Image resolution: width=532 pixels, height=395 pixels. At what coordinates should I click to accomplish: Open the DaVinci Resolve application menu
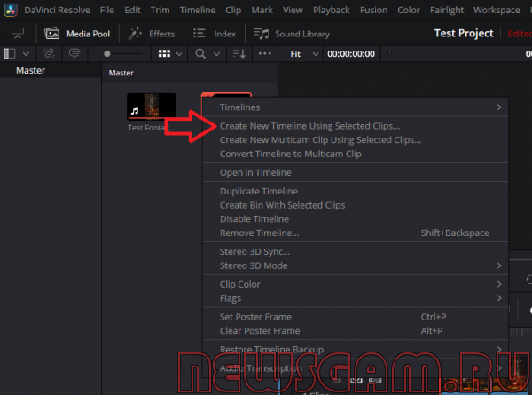[57, 10]
